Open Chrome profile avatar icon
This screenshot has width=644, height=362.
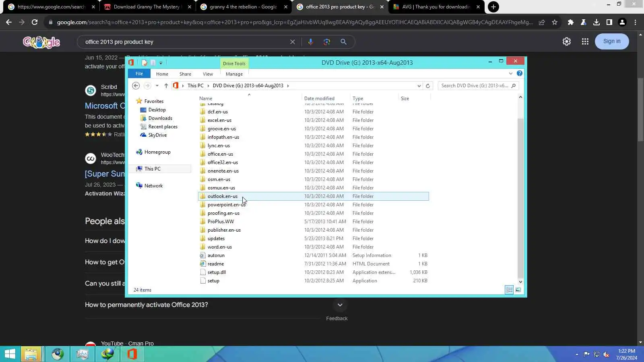point(622,22)
